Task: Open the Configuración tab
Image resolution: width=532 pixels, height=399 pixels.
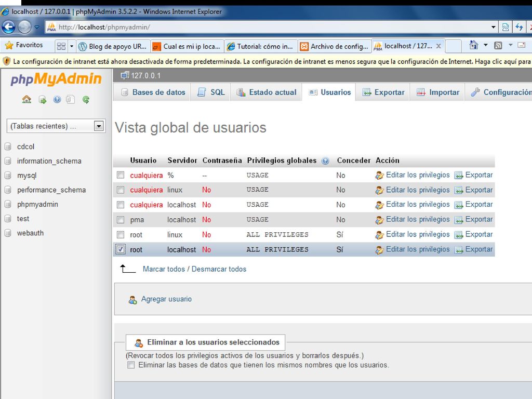Action: pos(500,92)
